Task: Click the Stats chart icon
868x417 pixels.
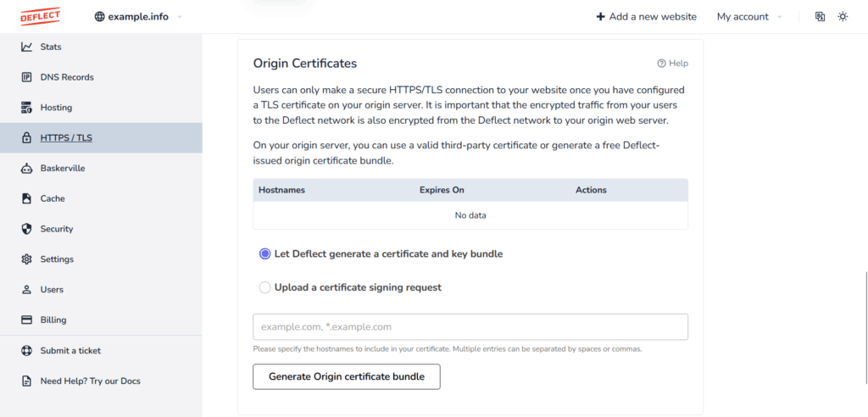Action: click(x=26, y=47)
